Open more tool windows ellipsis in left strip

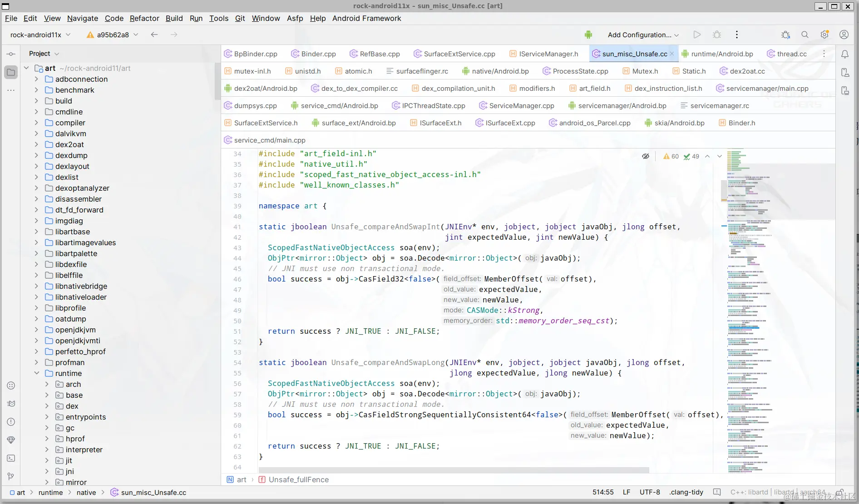point(11,90)
